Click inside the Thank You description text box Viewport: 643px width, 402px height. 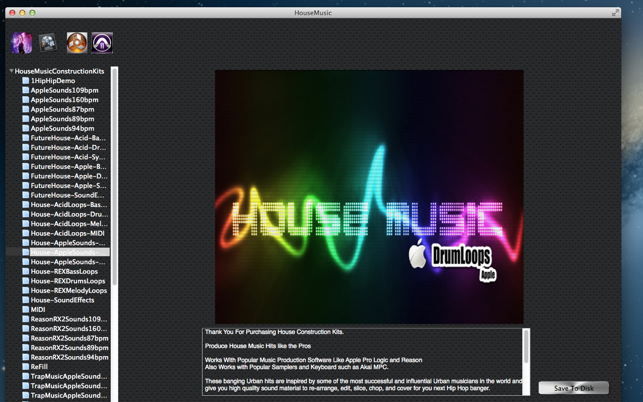(363, 361)
